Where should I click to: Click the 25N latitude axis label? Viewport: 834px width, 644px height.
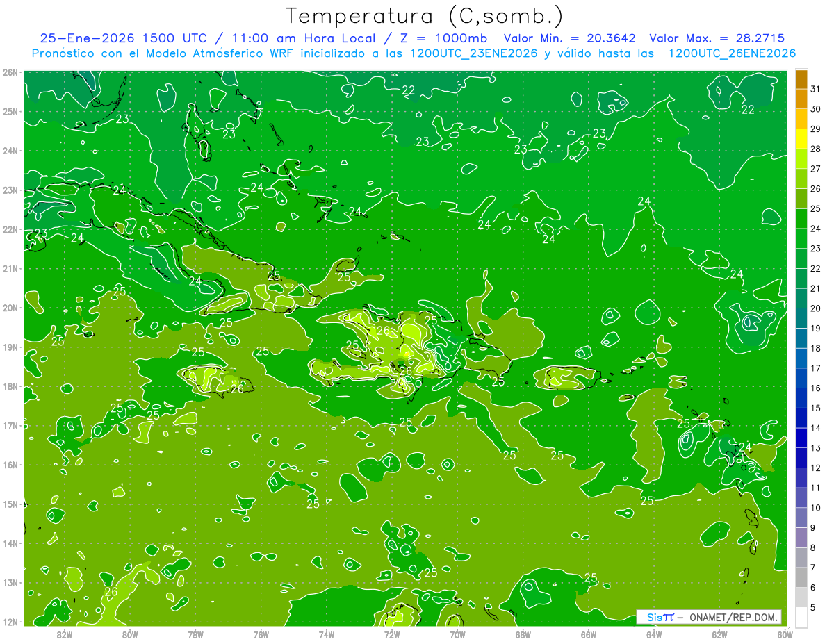[10, 111]
